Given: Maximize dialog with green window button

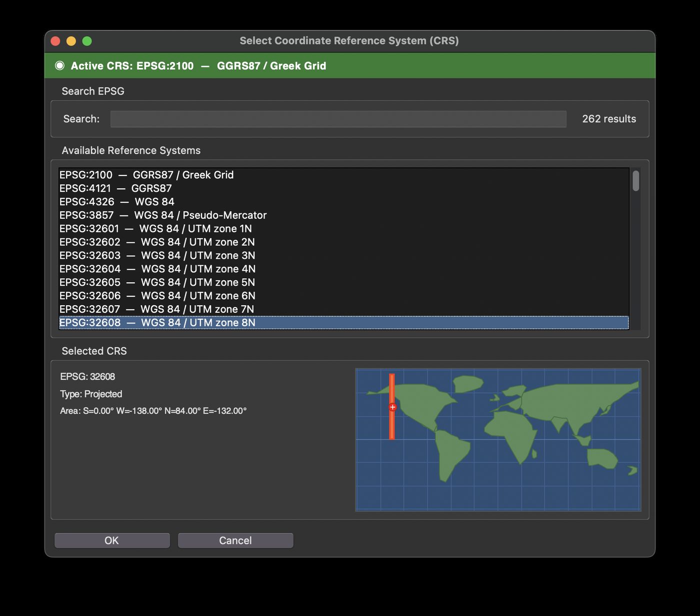Looking at the screenshot, I should tap(87, 41).
